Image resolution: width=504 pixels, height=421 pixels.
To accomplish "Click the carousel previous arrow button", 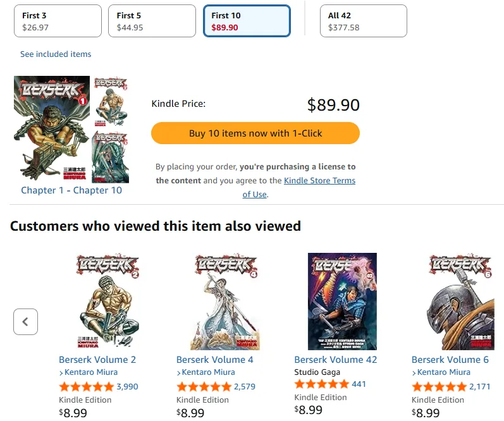I will pyautogui.click(x=25, y=322).
